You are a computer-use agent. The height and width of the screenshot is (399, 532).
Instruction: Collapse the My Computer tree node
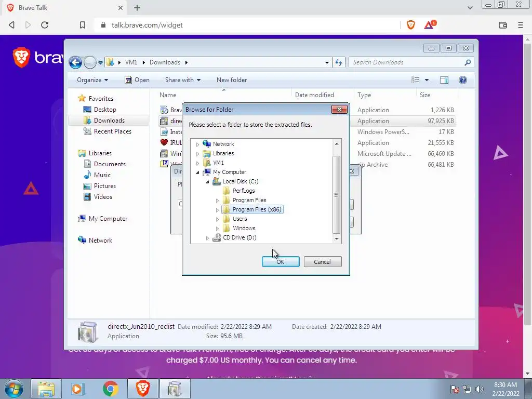coord(197,172)
